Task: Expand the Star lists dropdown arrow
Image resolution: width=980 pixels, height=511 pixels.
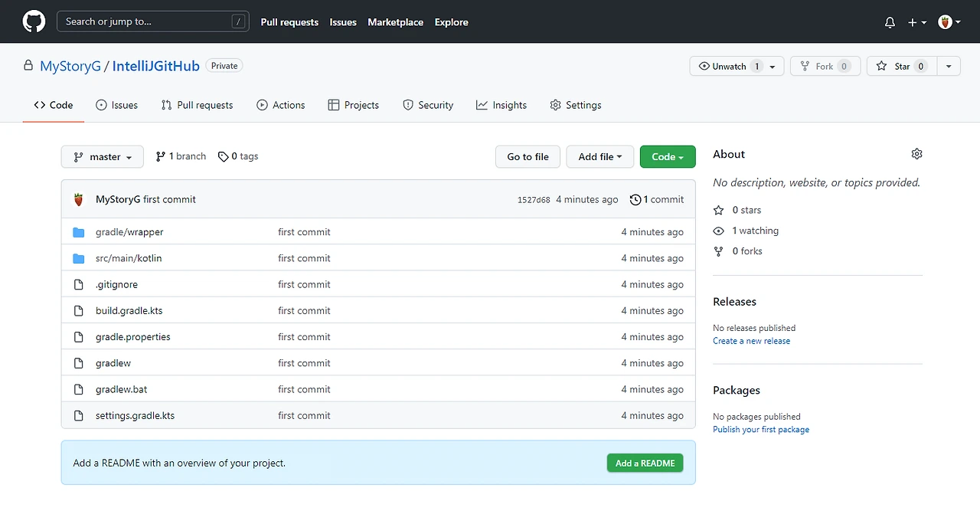Action: click(949, 67)
